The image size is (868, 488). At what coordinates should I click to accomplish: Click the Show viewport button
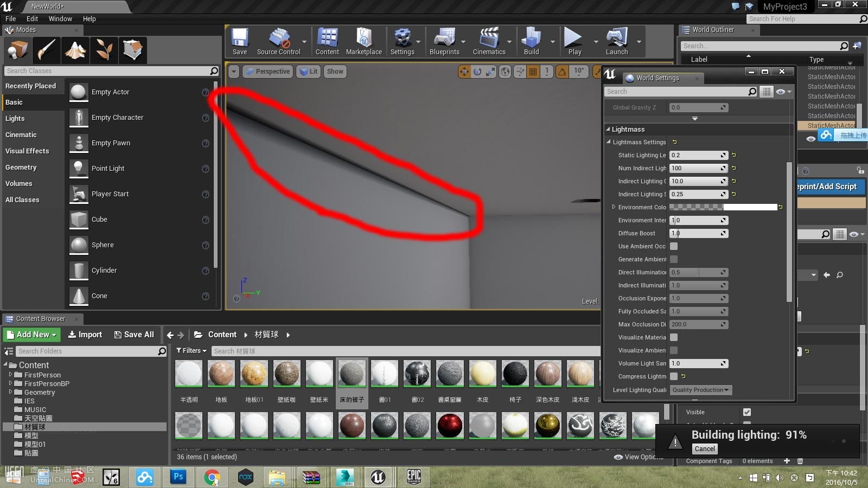pyautogui.click(x=335, y=72)
